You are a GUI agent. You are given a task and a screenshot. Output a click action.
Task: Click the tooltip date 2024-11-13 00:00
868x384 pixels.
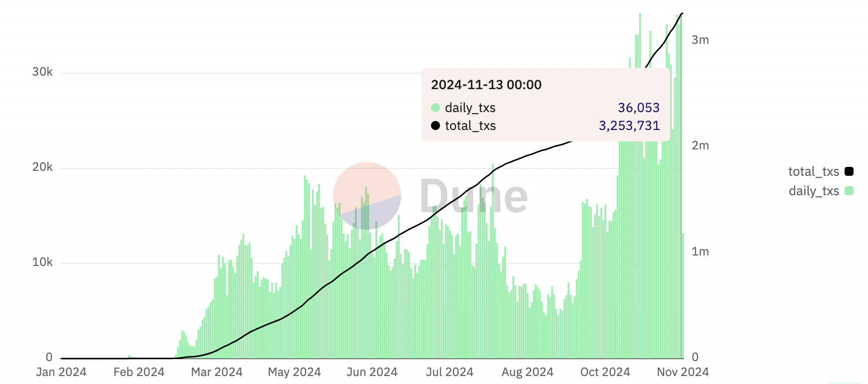486,85
